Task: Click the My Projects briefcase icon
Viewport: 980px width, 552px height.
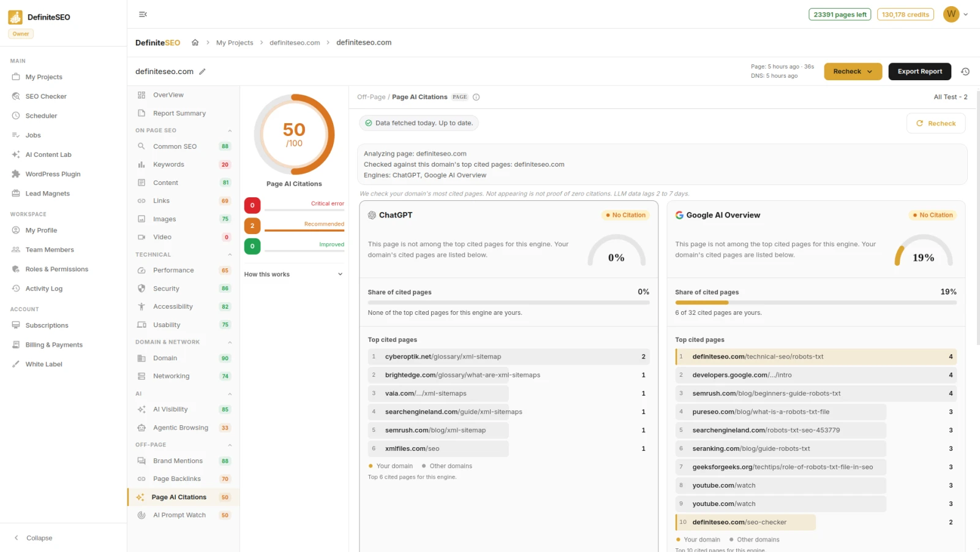Action: [x=16, y=77]
